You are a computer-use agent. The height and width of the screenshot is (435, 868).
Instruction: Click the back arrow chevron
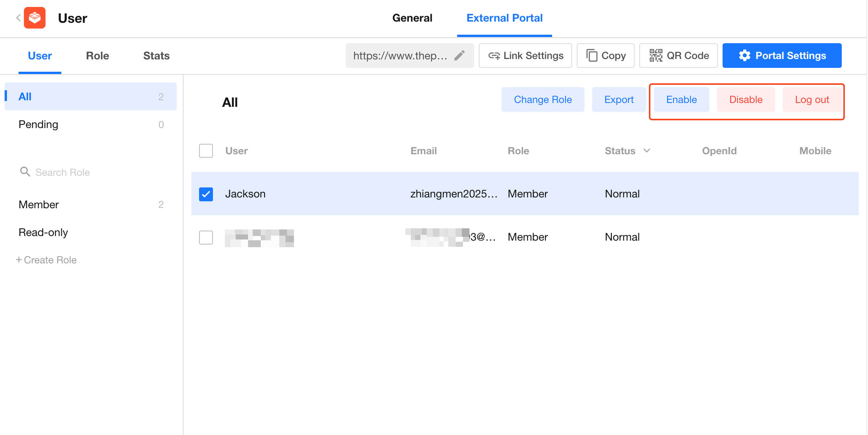click(x=18, y=18)
